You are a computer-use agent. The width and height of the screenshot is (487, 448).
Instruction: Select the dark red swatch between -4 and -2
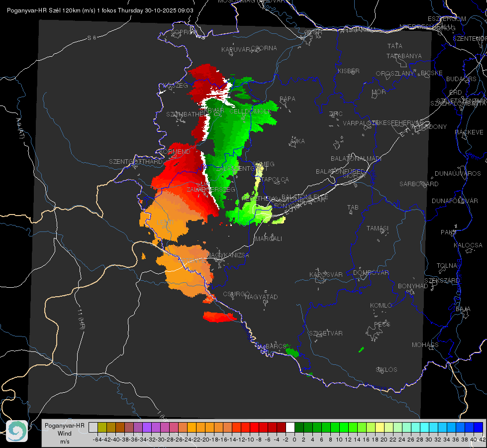(281, 428)
